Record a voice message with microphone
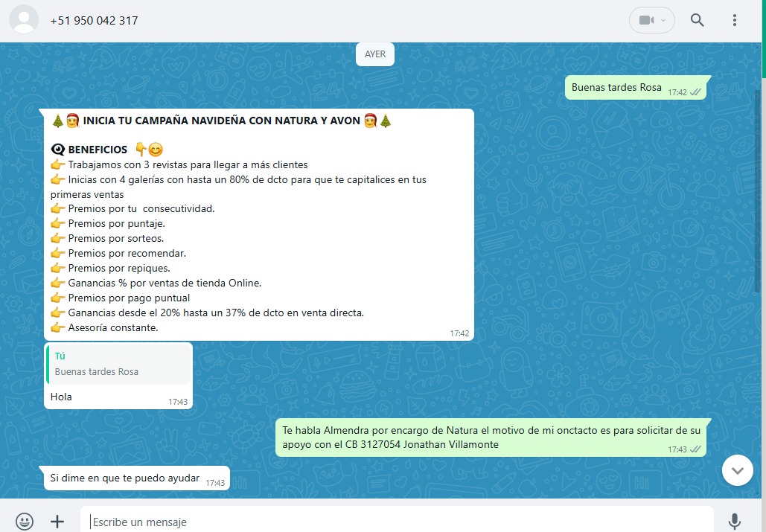The height and width of the screenshot is (532, 766). [x=734, y=521]
